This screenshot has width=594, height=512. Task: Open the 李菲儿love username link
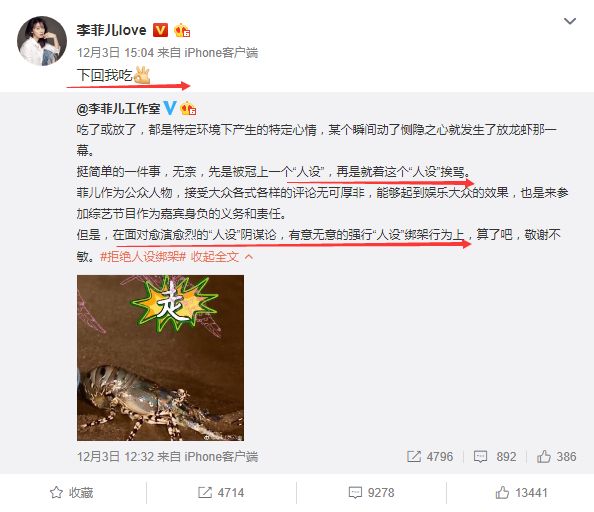coord(111,30)
